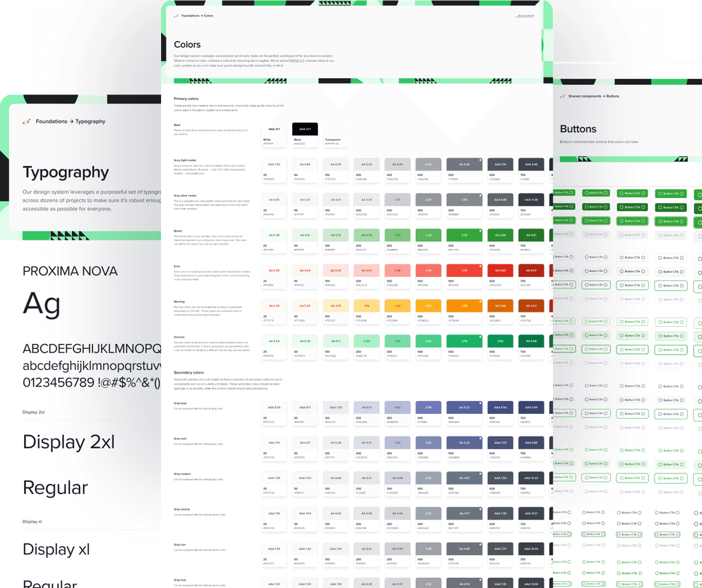
Task: Choose the Gray modern 300 swatch
Action: tap(398, 484)
